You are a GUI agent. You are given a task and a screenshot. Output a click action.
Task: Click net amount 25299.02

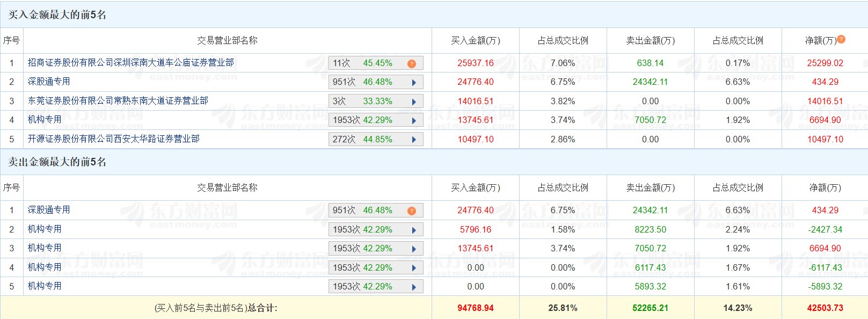click(x=825, y=63)
